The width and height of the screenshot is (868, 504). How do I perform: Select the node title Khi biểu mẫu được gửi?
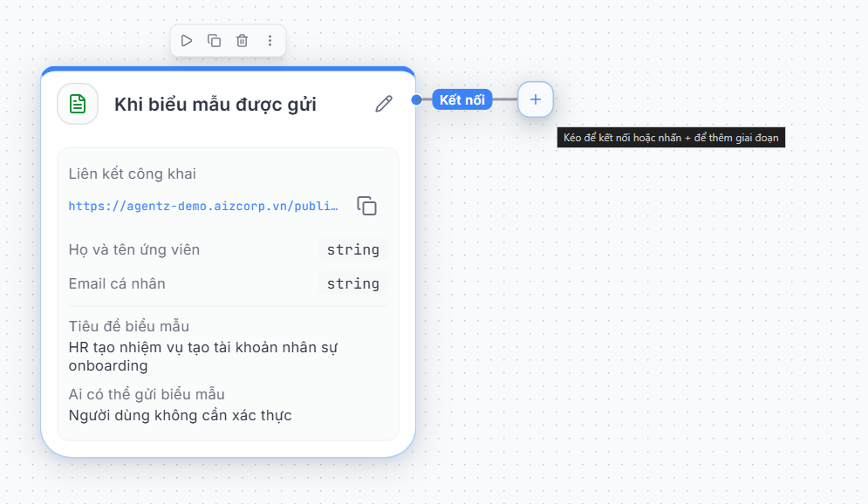pos(215,105)
